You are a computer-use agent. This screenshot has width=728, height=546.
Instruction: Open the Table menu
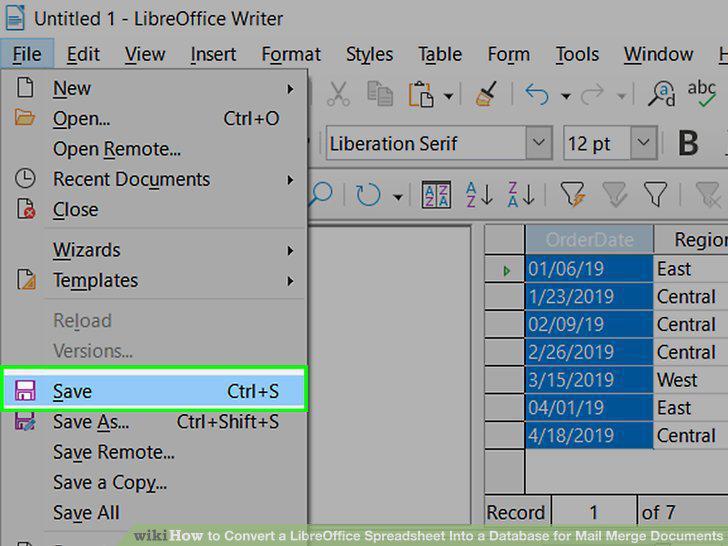[440, 54]
